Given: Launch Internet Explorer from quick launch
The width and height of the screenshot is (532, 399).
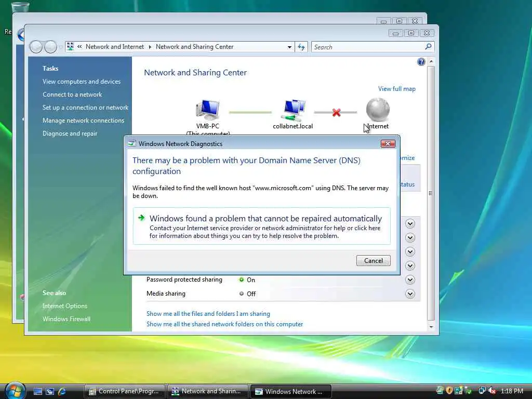Looking at the screenshot, I should pyautogui.click(x=62, y=392).
